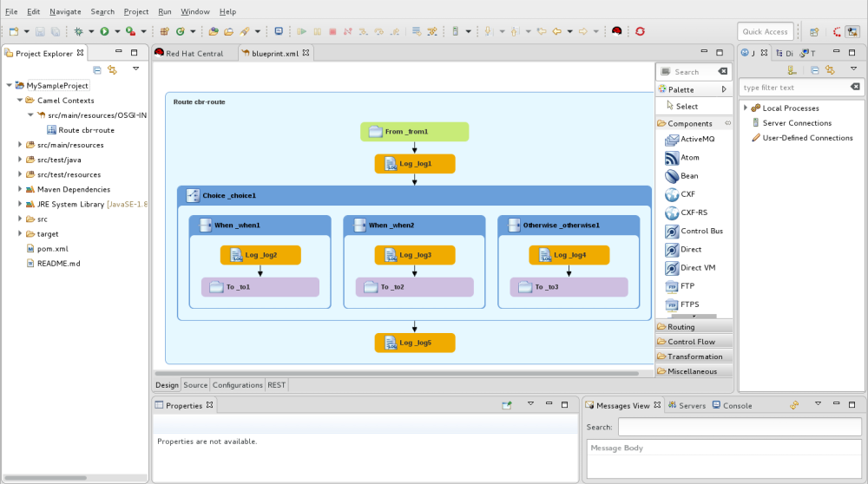Click the Collapse All icon in Project Explorer

[x=97, y=70]
